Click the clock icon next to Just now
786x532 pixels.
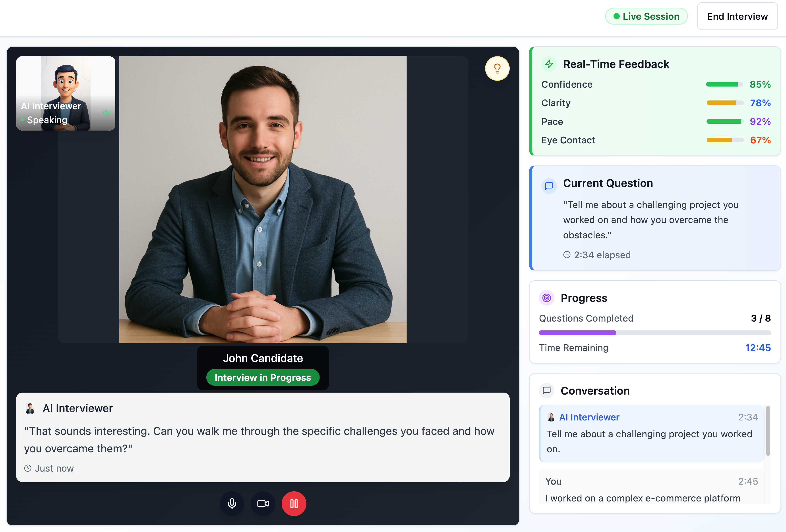click(x=28, y=468)
